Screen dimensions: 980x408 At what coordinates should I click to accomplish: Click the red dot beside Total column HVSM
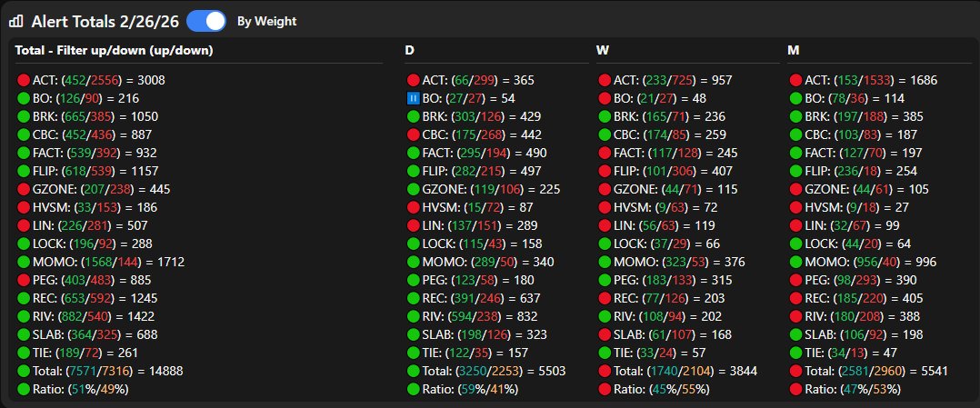pos(24,207)
